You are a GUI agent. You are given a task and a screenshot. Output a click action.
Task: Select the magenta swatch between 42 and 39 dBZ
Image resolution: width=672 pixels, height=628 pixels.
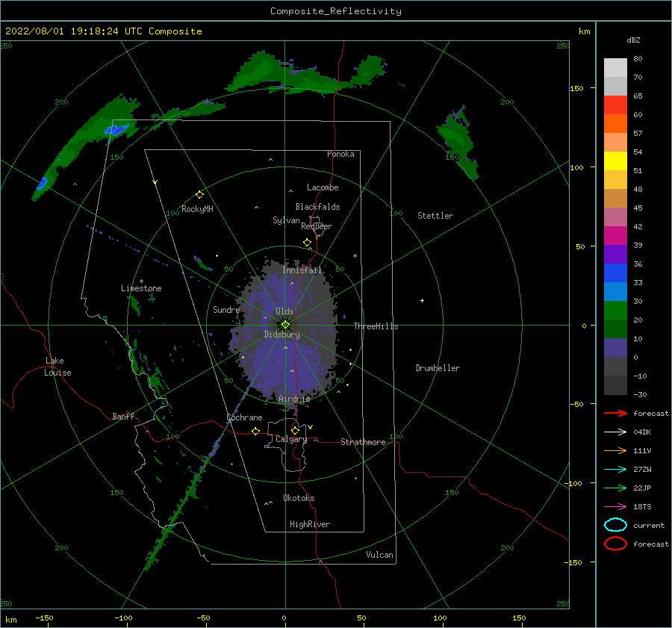[x=615, y=236]
